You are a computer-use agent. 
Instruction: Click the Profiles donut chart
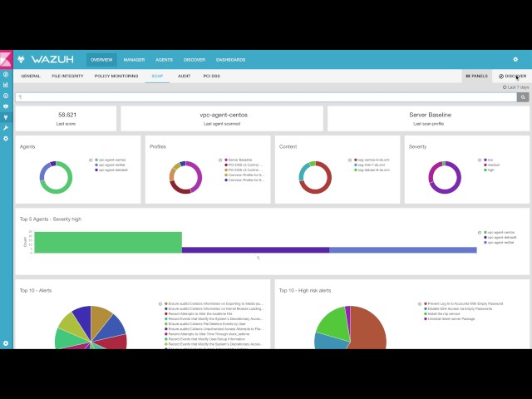point(185,177)
